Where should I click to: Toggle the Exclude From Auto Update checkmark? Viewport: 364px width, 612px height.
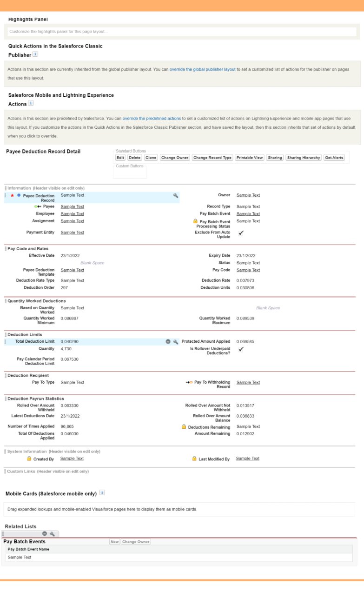pyautogui.click(x=241, y=233)
